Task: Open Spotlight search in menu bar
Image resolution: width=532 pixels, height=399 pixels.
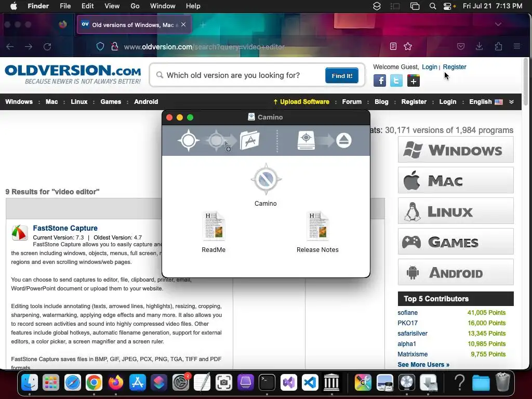Action: pyautogui.click(x=433, y=6)
